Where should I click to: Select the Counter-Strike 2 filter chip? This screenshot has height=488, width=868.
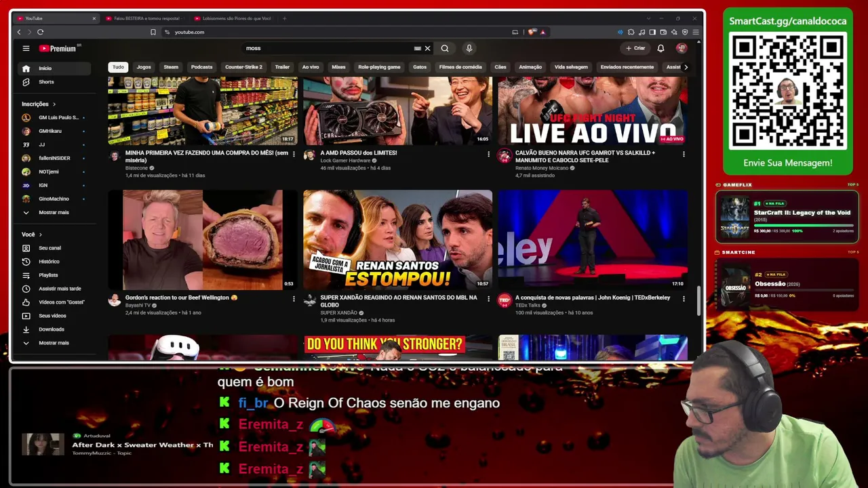243,67
